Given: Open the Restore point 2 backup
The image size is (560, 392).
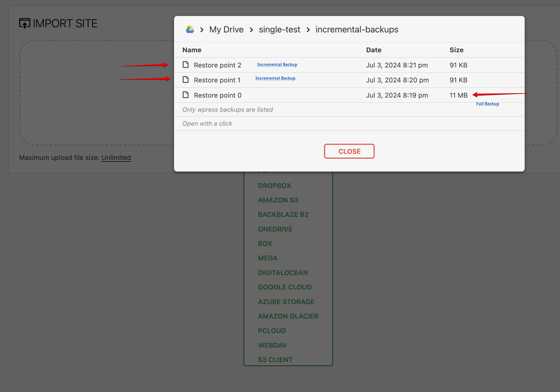Looking at the screenshot, I should pos(217,65).
